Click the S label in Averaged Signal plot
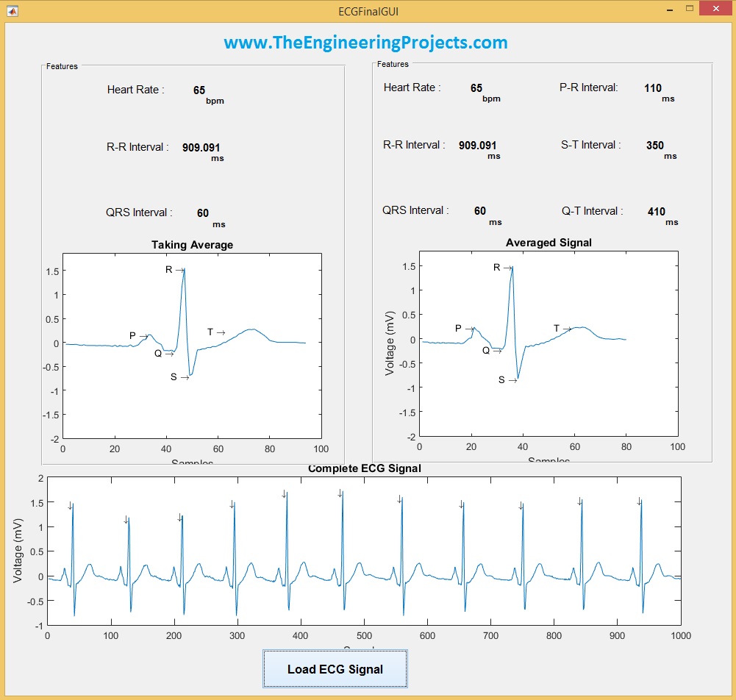This screenshot has height=700, width=736. point(501,380)
